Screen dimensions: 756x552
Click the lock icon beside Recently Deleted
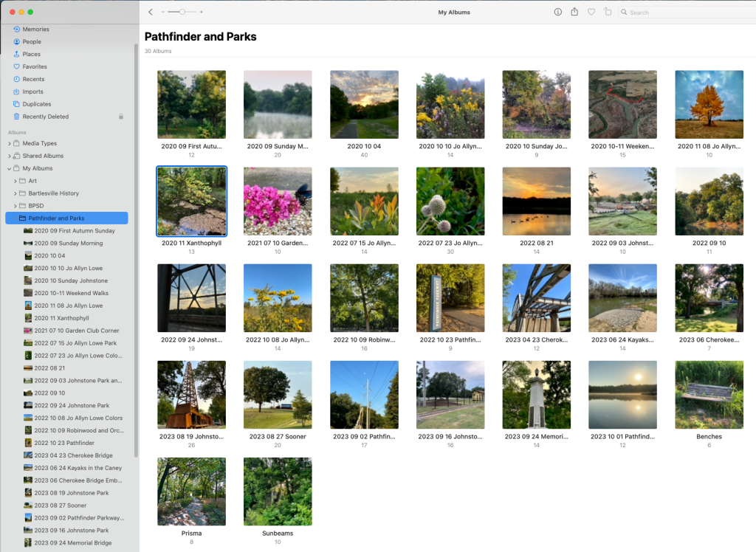121,117
